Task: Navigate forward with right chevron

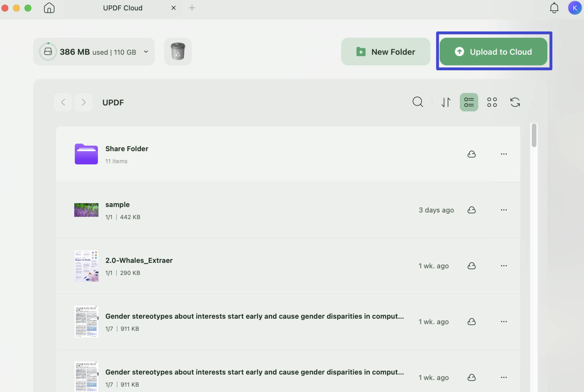Action: [84, 102]
